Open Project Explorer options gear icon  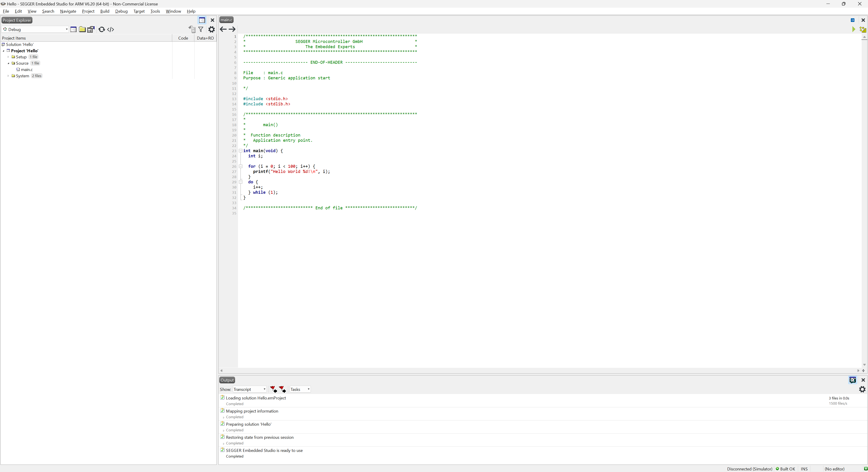click(211, 29)
